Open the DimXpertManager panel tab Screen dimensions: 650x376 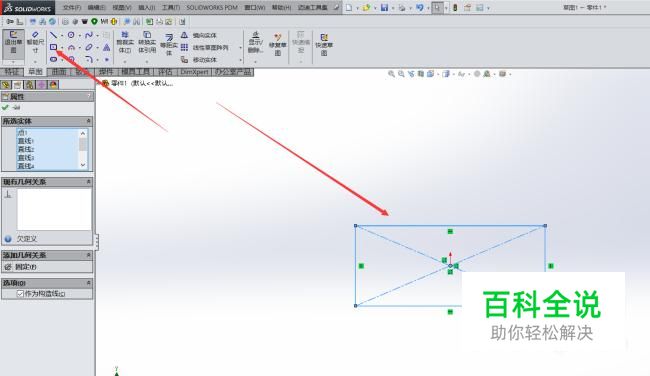click(x=42, y=85)
